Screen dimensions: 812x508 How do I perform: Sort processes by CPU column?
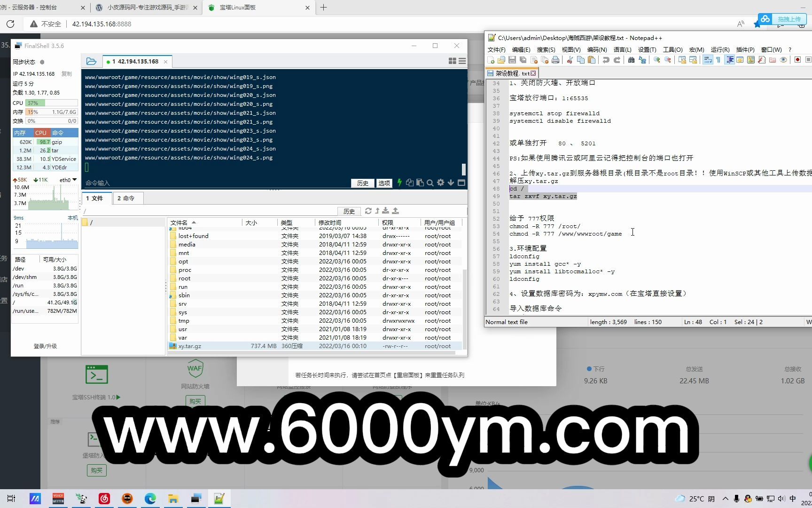click(x=41, y=133)
